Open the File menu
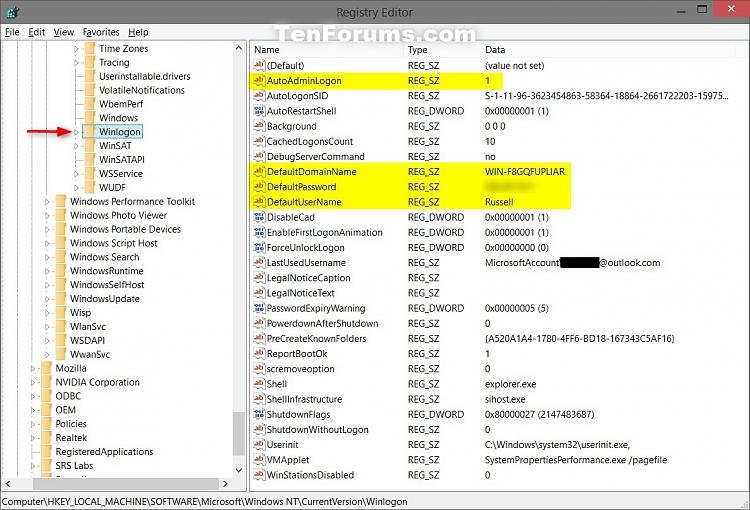Screen dimensions: 750x510 12,32
